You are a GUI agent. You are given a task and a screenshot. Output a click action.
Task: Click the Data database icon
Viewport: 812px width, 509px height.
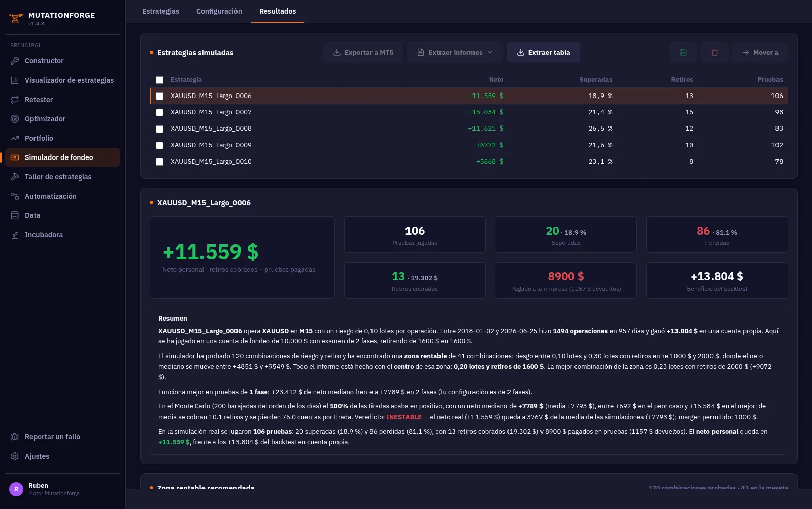click(15, 215)
